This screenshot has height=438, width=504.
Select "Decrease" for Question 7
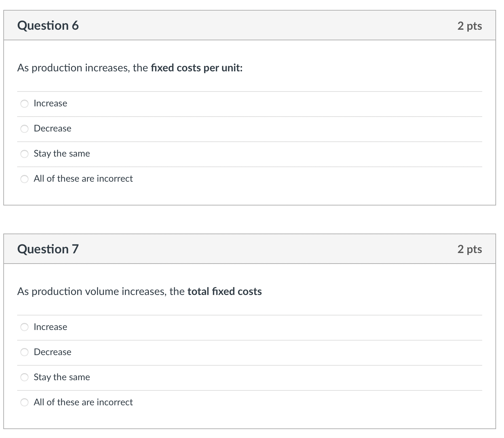click(x=24, y=352)
